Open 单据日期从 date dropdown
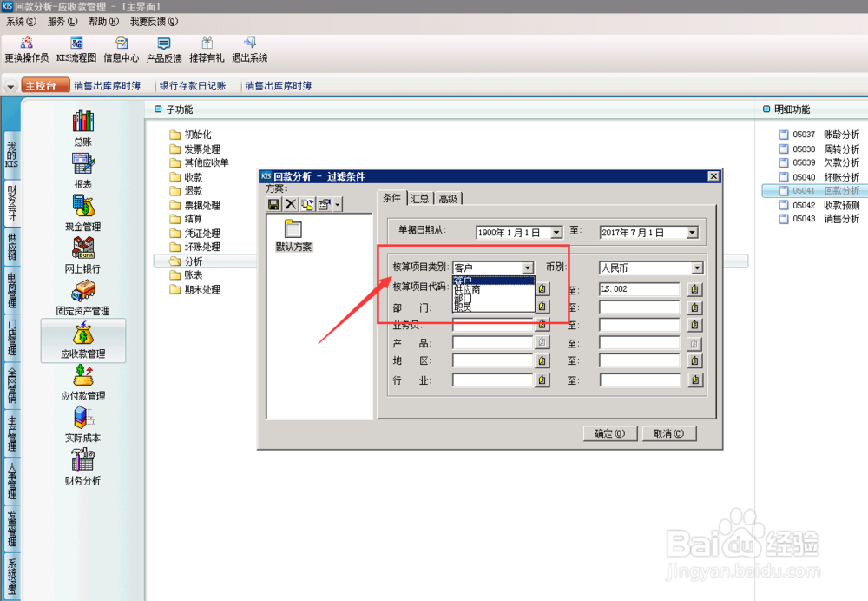This screenshot has width=868, height=601. [x=556, y=233]
